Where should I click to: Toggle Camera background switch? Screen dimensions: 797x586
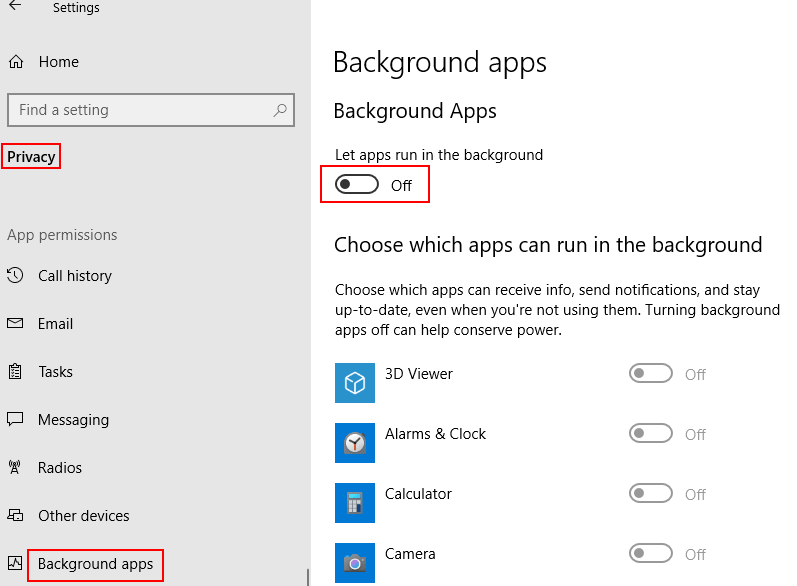(x=651, y=553)
